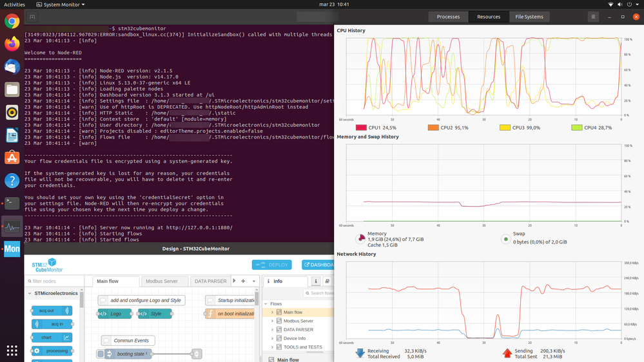The image size is (644, 362).
Task: Select the link-out node after booting state
Action: click(197, 354)
